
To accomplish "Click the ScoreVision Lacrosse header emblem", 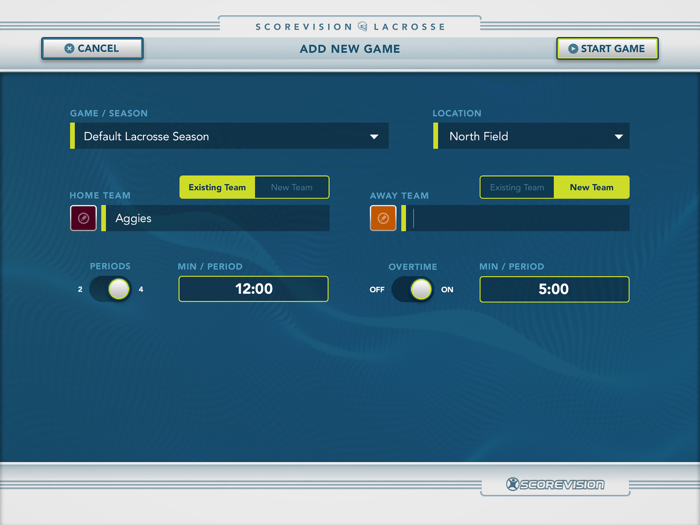I will click(x=363, y=27).
